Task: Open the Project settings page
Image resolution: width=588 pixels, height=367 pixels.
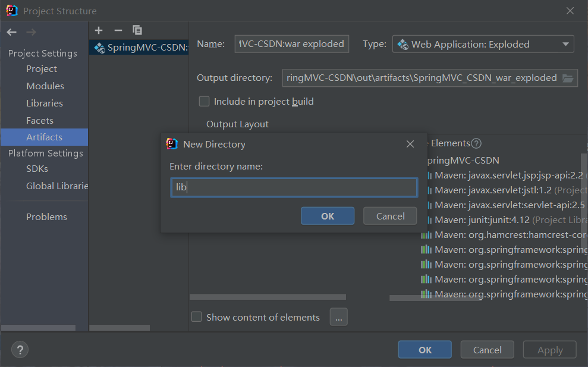Action: 42,69
